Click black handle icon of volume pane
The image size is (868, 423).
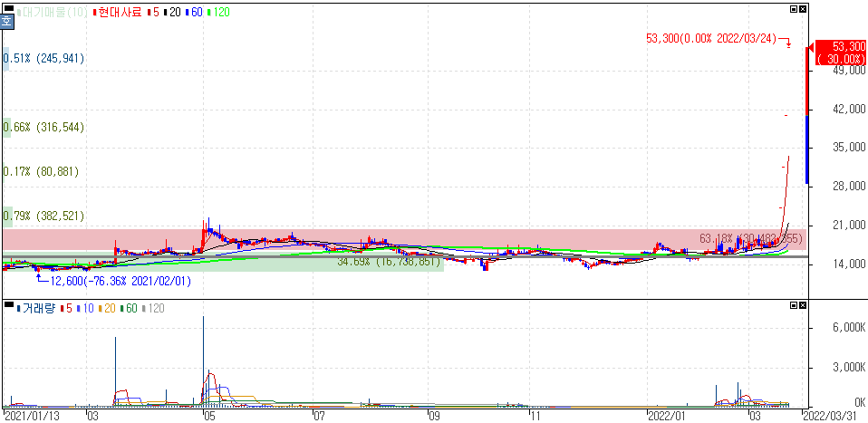click(x=9, y=305)
